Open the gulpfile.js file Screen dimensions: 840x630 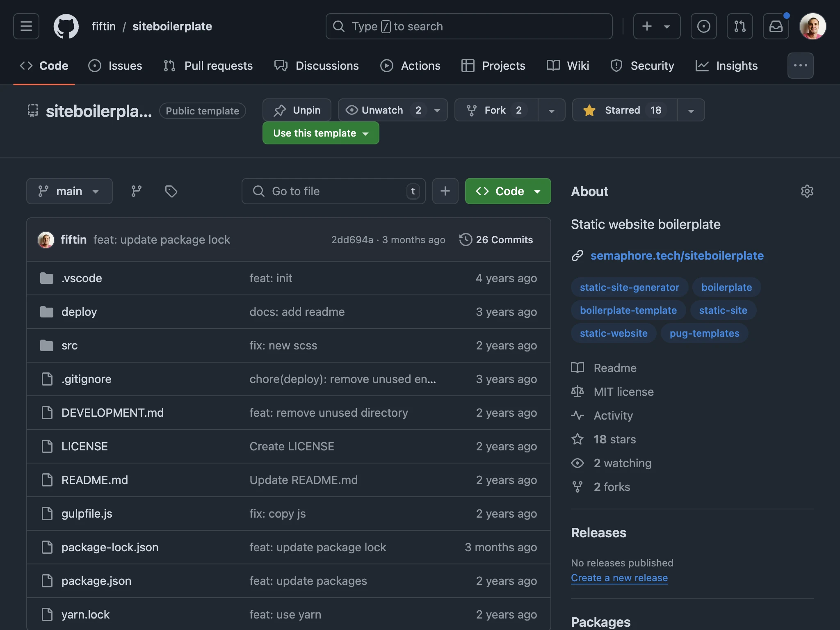87,514
